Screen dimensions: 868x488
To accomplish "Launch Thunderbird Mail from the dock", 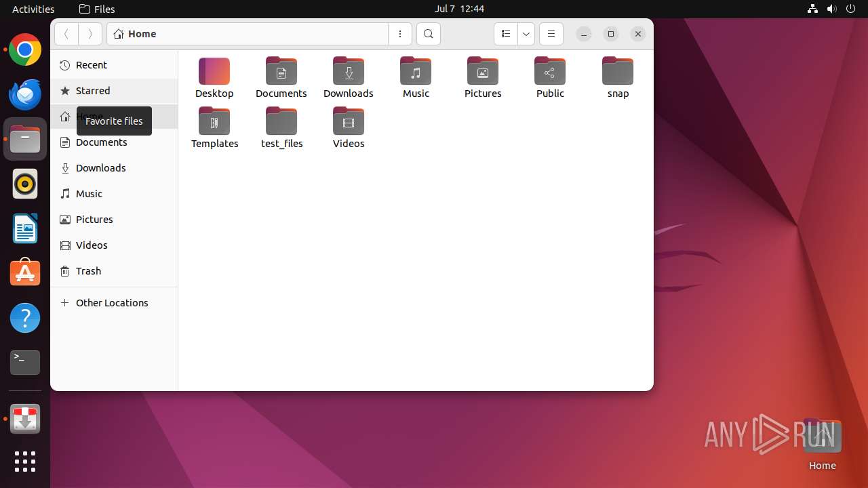I will 25,94.
